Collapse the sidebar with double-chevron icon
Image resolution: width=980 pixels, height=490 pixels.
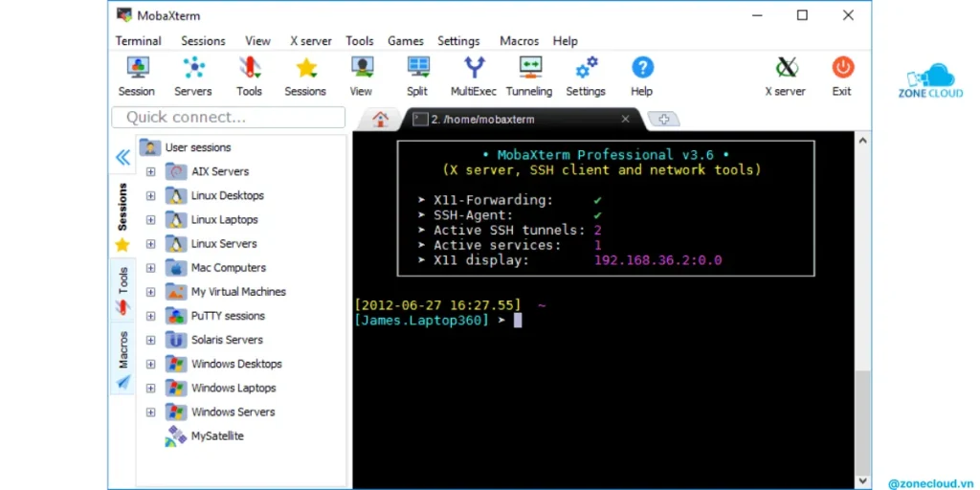[x=122, y=158]
